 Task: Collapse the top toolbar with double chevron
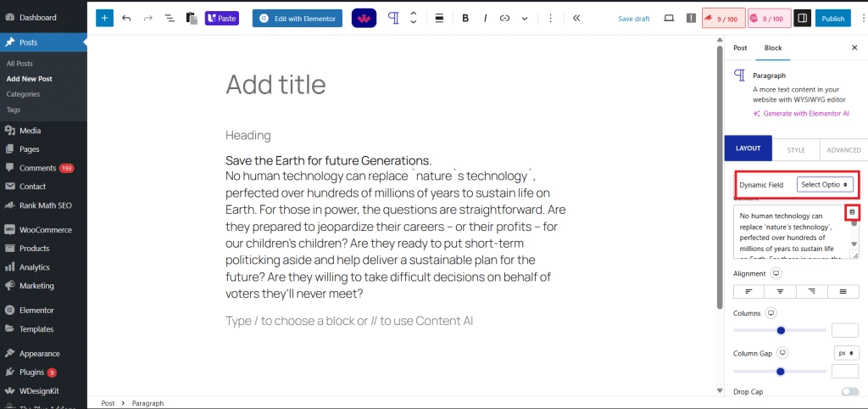[576, 19]
